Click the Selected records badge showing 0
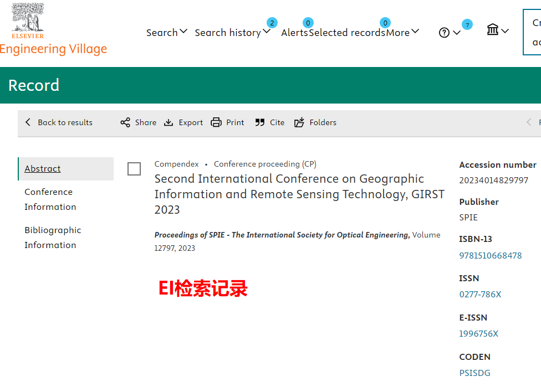Viewport: 541px width, 392px height. (385, 23)
